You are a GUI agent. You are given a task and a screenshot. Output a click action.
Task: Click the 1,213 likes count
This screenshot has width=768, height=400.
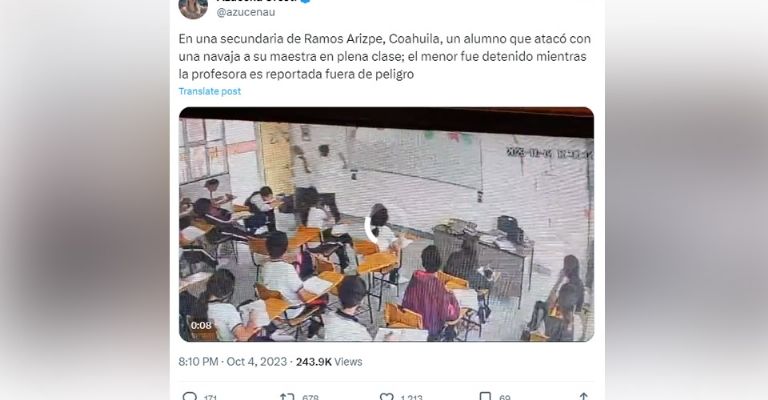[x=411, y=397]
